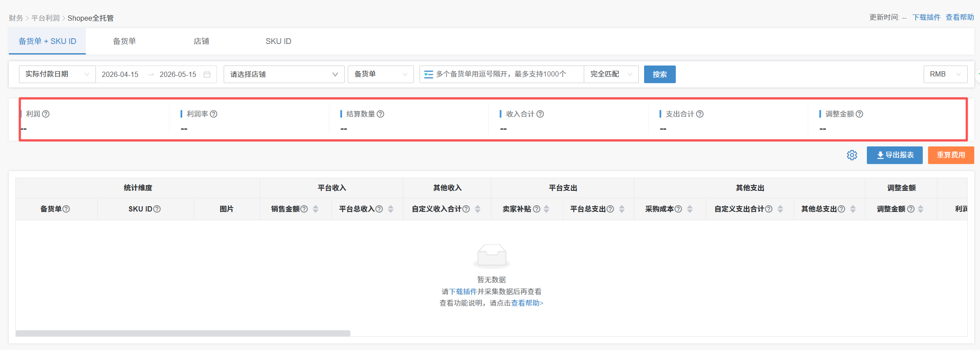Click the 备货单 numbers search input
980x350 pixels.
pos(501,74)
